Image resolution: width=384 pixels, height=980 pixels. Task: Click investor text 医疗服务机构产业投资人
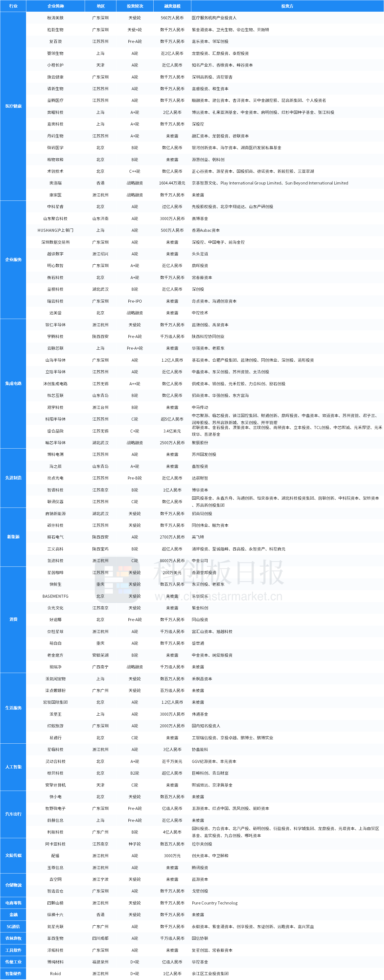214,18
